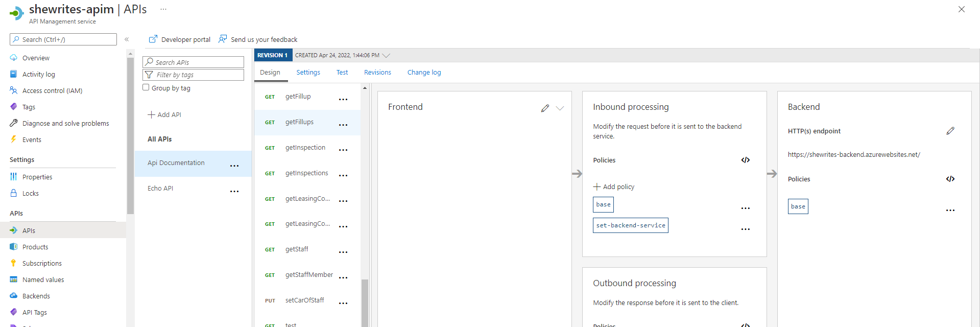This screenshot has width=980, height=327.
Task: Open ellipsis menu for getInspection operation
Action: [x=343, y=149]
